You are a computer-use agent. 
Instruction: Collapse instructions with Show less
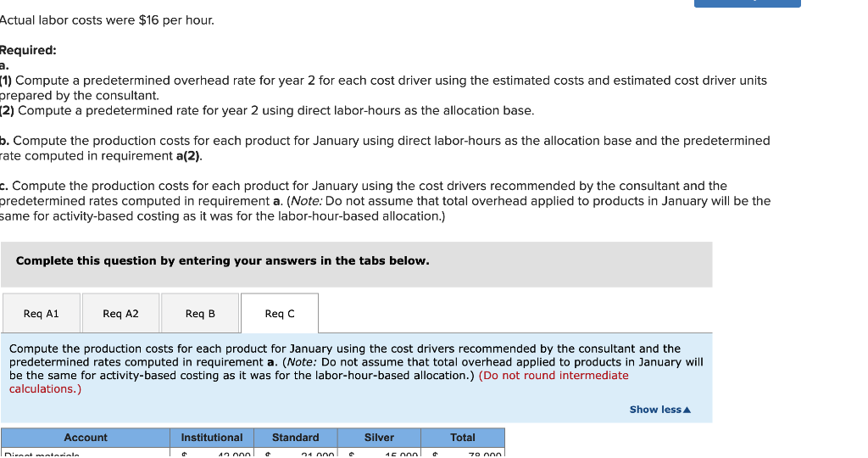point(659,410)
